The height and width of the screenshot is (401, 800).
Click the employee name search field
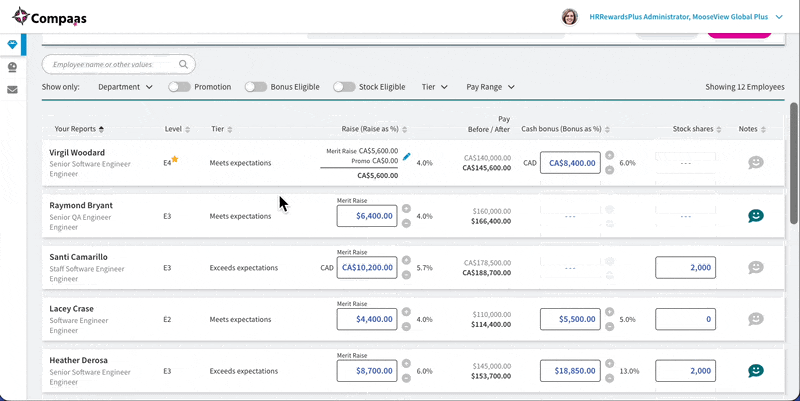pyautogui.click(x=118, y=64)
